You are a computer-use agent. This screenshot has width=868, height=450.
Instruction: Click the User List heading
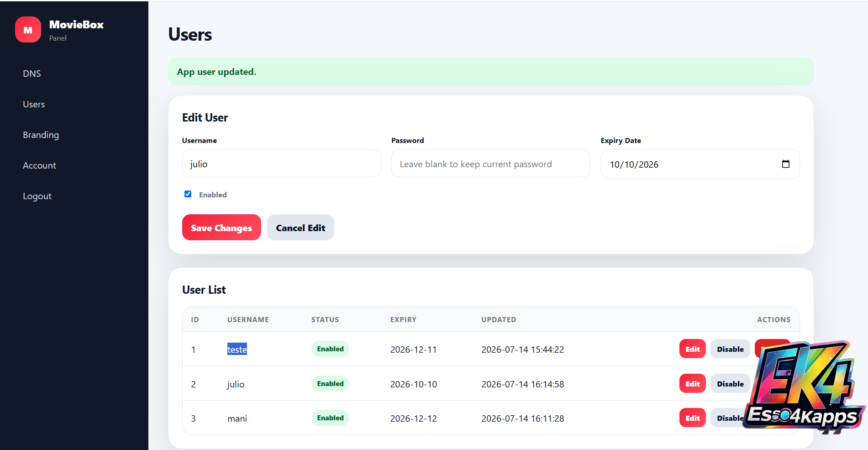204,290
